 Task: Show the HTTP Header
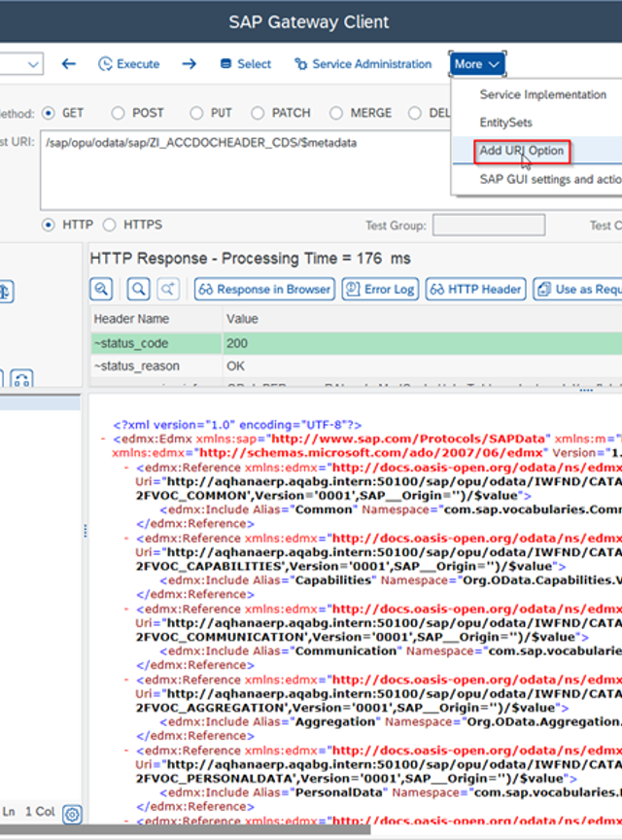pos(476,290)
